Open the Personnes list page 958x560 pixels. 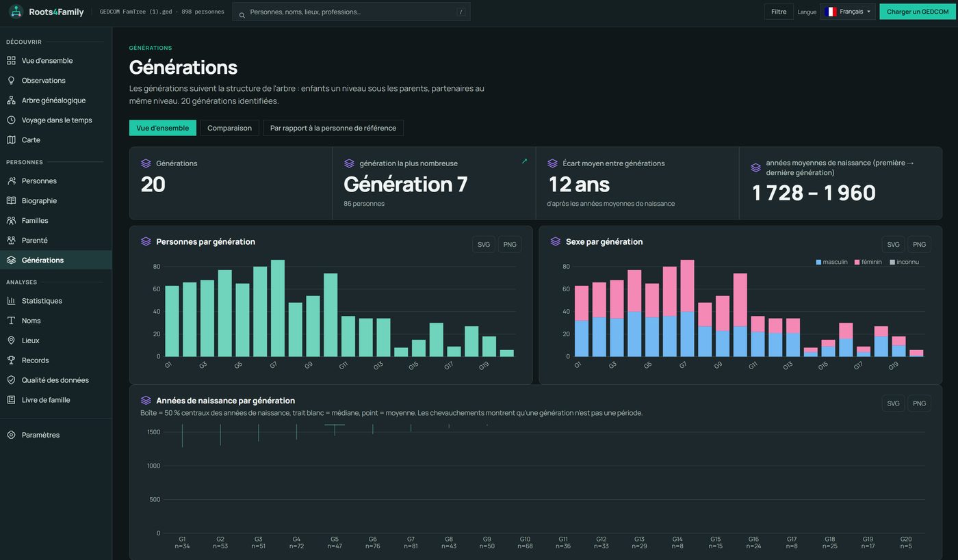pos(55,181)
